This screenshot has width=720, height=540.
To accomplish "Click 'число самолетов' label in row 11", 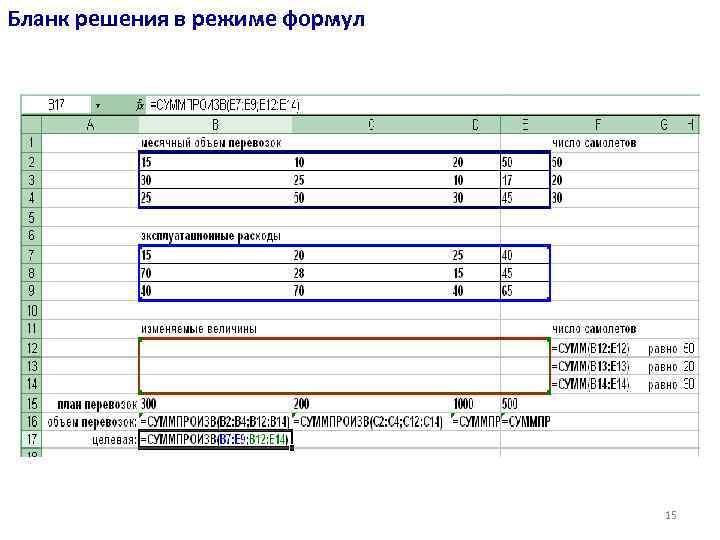I will pos(594,329).
